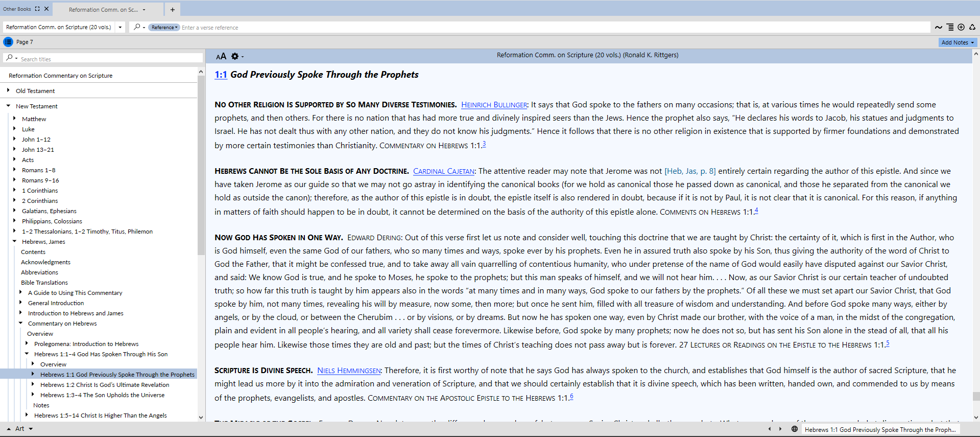Screen dimensions: 980x437
Task: Expand the Old Testament tree node
Action: pos(8,90)
